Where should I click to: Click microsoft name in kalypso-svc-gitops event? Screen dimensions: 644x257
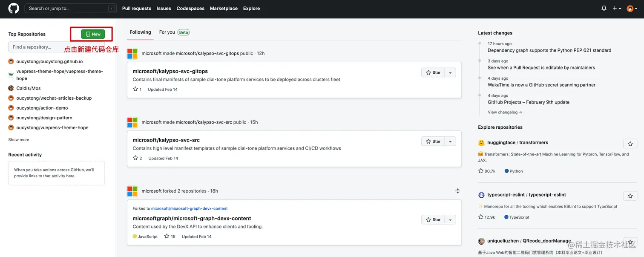pyautogui.click(x=152, y=53)
